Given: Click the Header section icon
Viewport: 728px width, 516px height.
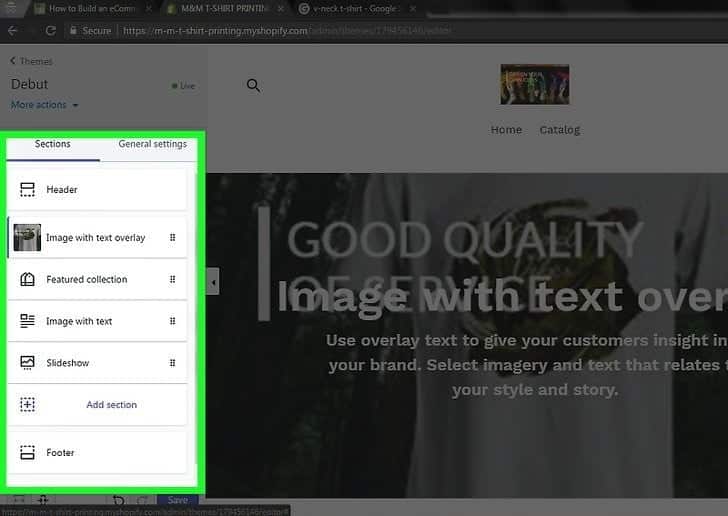Looking at the screenshot, I should pos(27,190).
